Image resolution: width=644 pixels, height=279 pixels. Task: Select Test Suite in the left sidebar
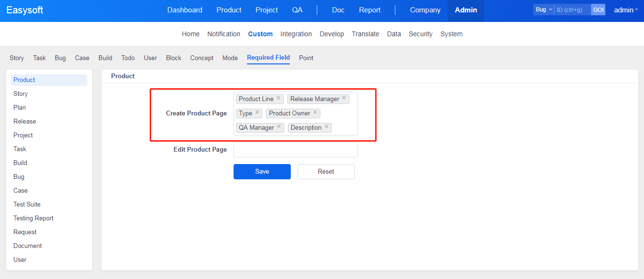tap(27, 204)
